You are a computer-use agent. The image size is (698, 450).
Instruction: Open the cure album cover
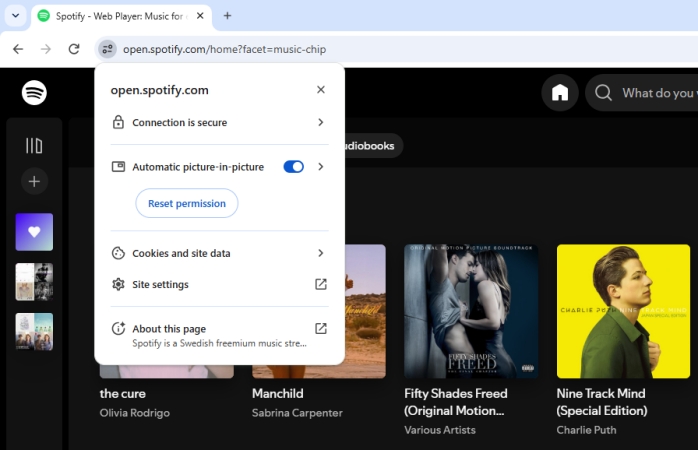click(166, 372)
